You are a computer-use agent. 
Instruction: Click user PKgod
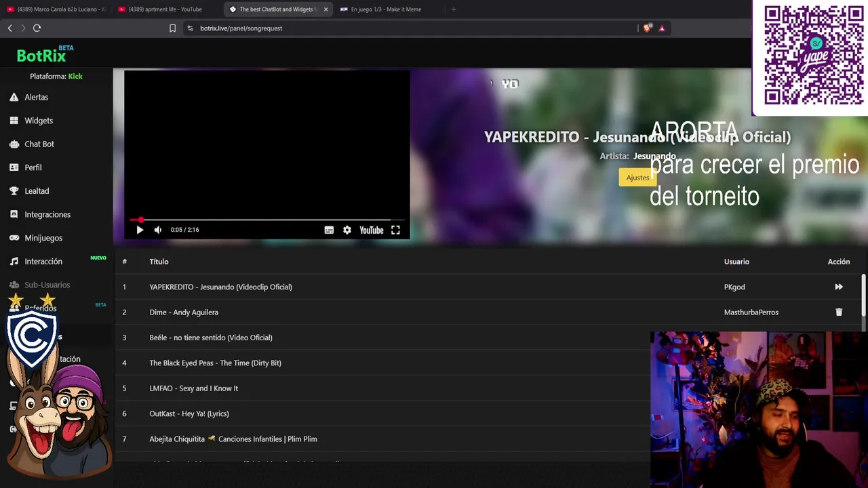(734, 287)
